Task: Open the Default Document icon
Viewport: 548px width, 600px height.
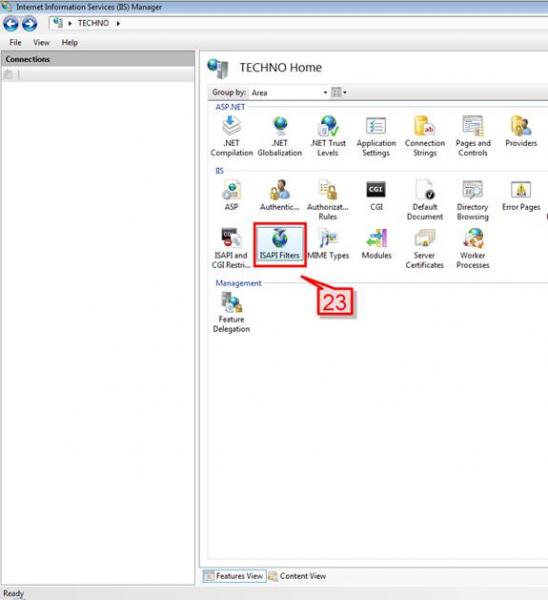Action: coord(425,200)
